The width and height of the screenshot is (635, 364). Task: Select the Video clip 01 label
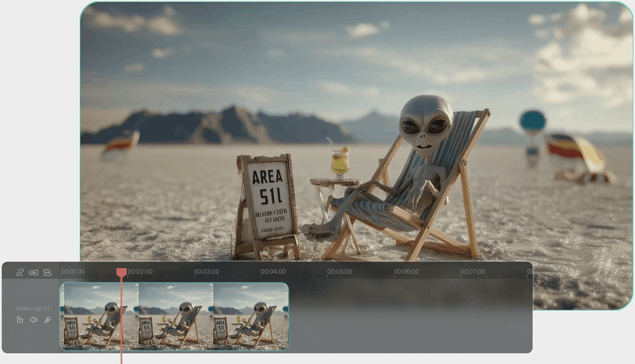pos(33,309)
